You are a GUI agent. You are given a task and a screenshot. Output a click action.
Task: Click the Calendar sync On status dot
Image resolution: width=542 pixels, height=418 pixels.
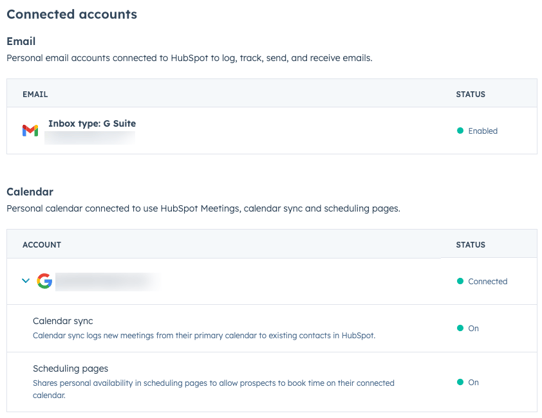pos(460,328)
